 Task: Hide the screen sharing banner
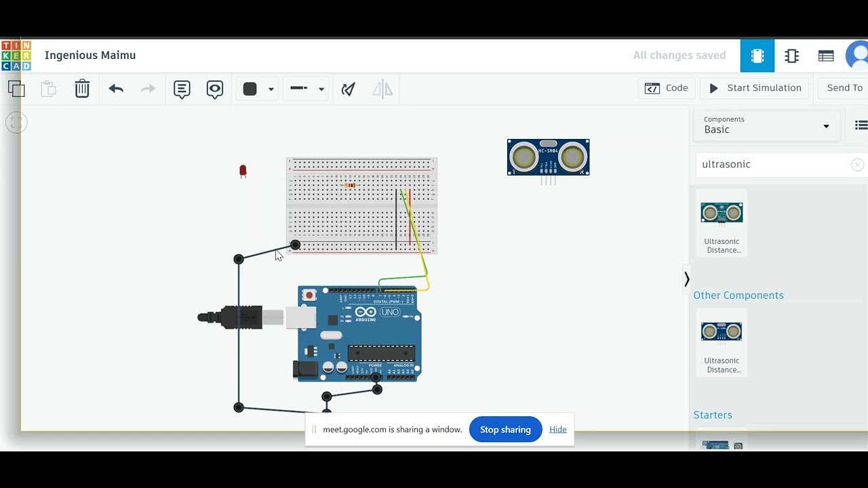[x=557, y=430]
